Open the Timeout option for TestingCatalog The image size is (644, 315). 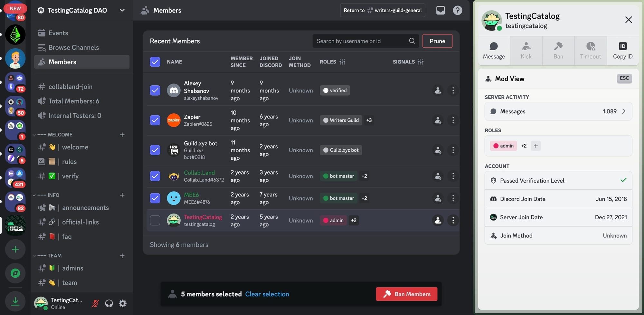coord(590,51)
